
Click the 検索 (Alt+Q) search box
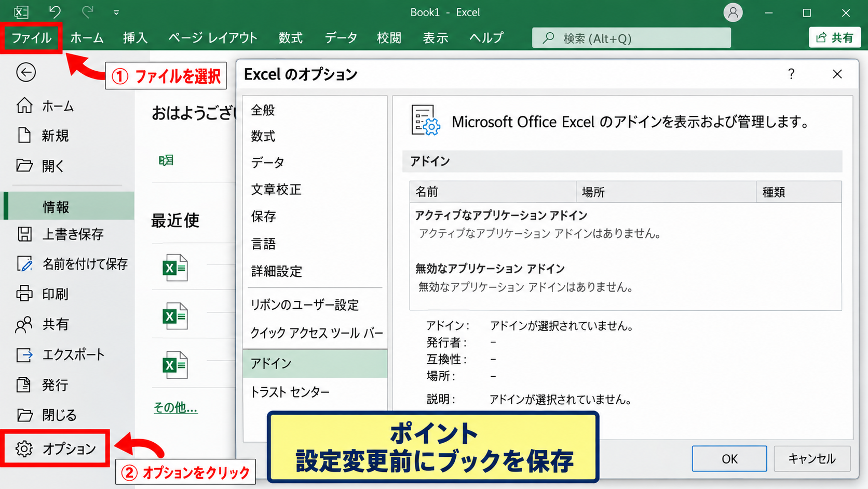pyautogui.click(x=631, y=38)
